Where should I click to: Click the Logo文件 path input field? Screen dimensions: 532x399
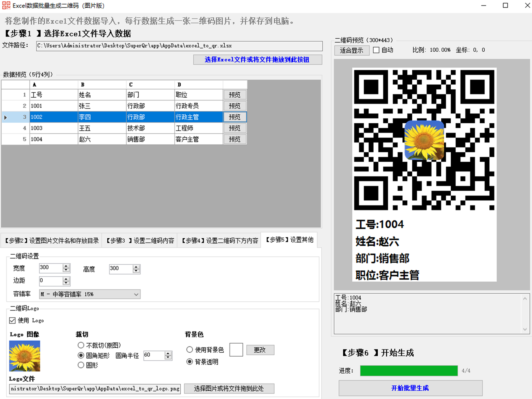click(95, 388)
